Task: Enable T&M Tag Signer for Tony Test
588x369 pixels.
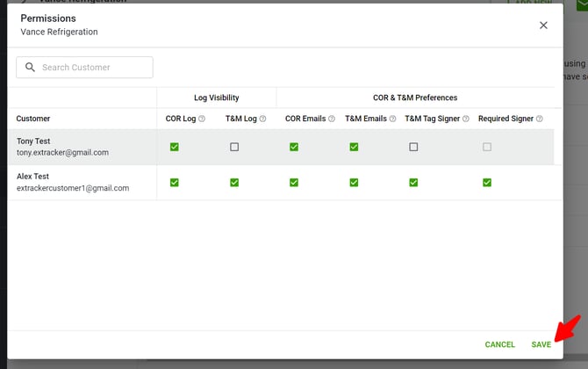Action: 413,147
